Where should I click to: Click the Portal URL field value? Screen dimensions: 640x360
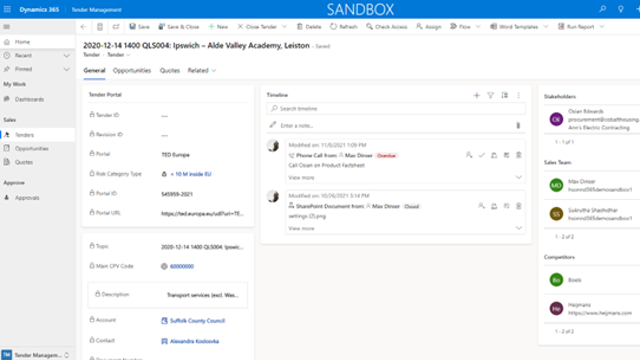point(202,213)
